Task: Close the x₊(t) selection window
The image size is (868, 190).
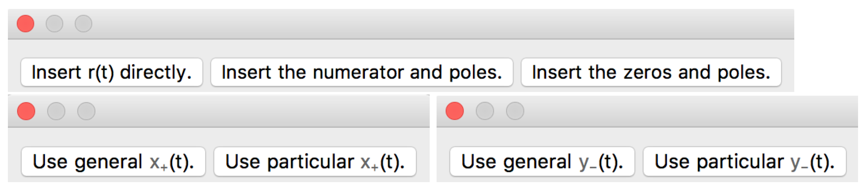Action: (26, 111)
